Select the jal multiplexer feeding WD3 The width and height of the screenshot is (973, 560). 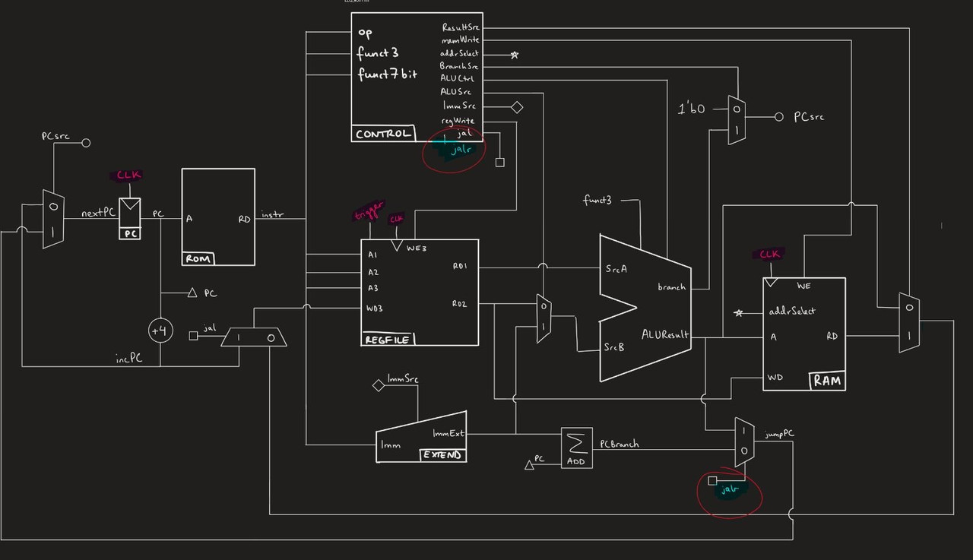[x=254, y=337]
